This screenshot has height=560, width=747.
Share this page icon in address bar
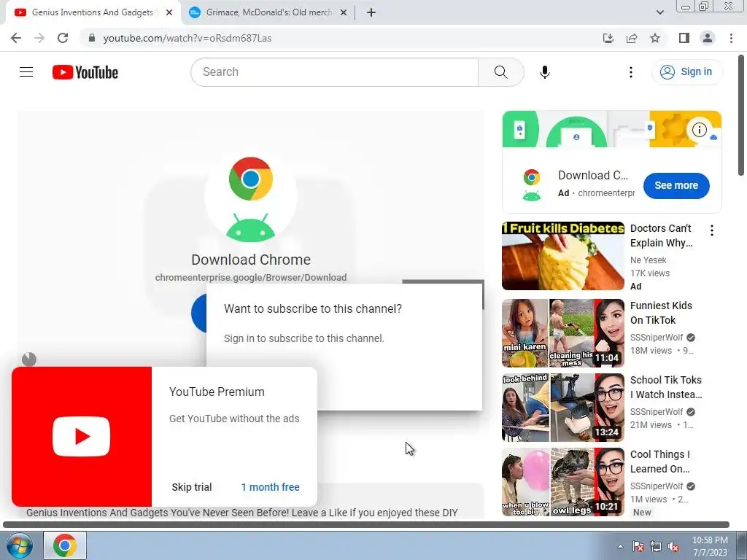pos(632,38)
